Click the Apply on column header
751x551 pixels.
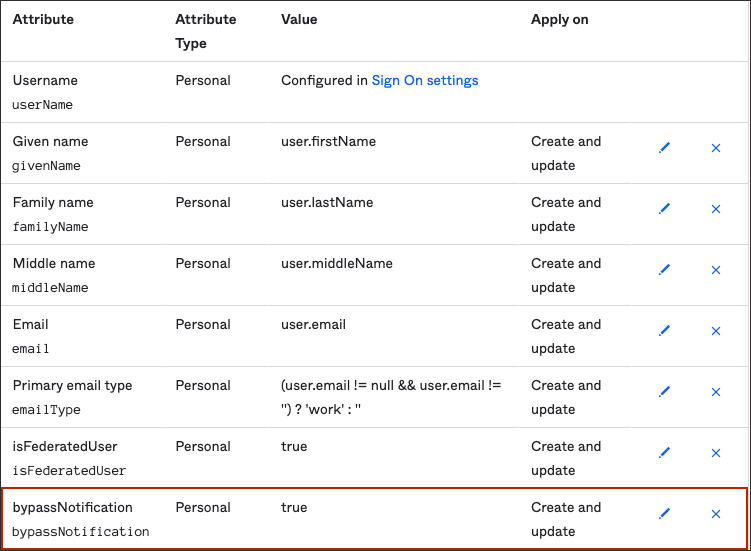(x=559, y=20)
